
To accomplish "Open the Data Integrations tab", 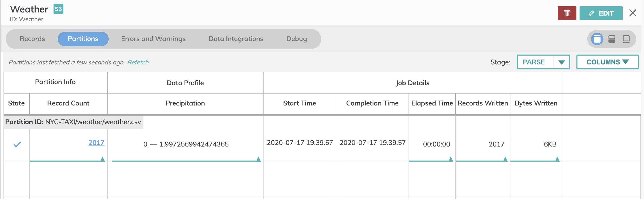I will pos(236,39).
